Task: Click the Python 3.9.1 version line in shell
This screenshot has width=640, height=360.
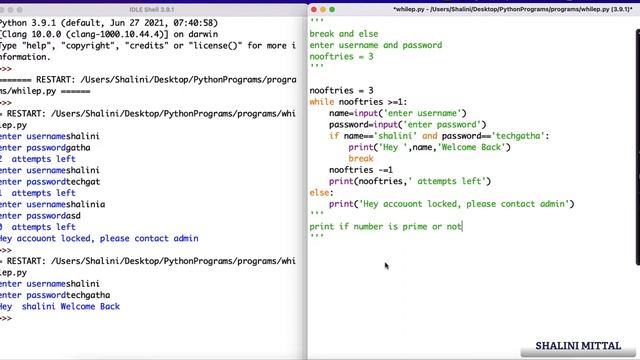Action: [x=109, y=23]
